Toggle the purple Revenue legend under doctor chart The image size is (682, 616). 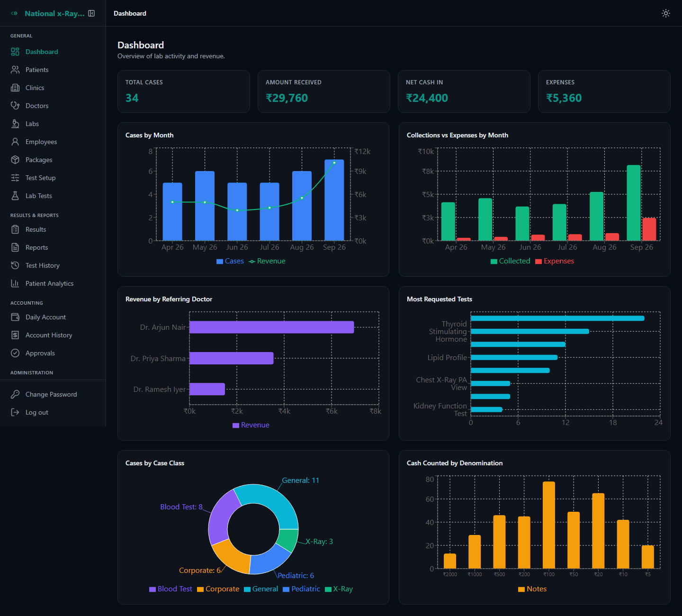pos(251,425)
